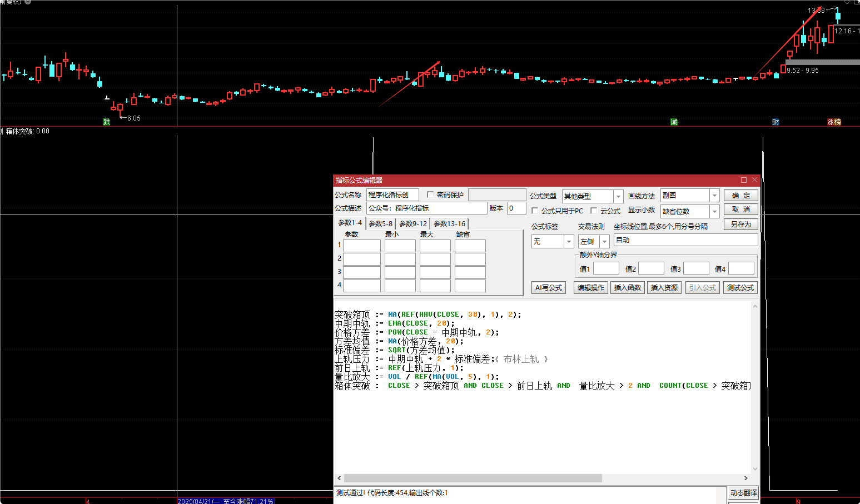This screenshot has width=860, height=504.
Task: Open the 公式类型 dropdown
Action: tap(618, 196)
